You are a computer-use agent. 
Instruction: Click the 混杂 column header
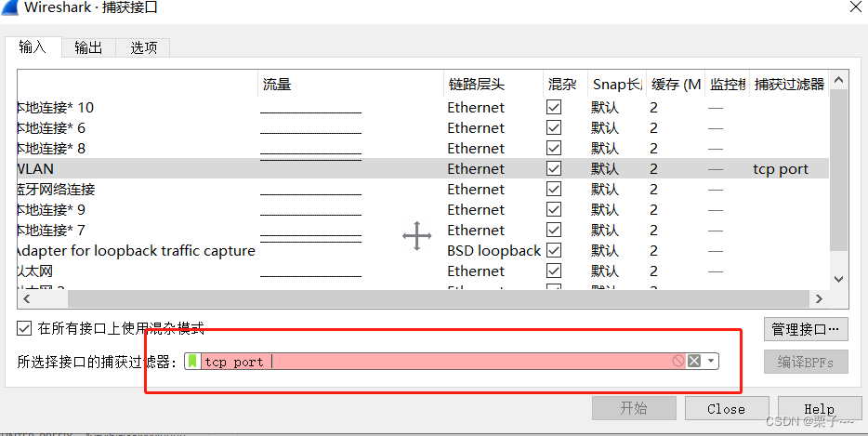click(565, 85)
